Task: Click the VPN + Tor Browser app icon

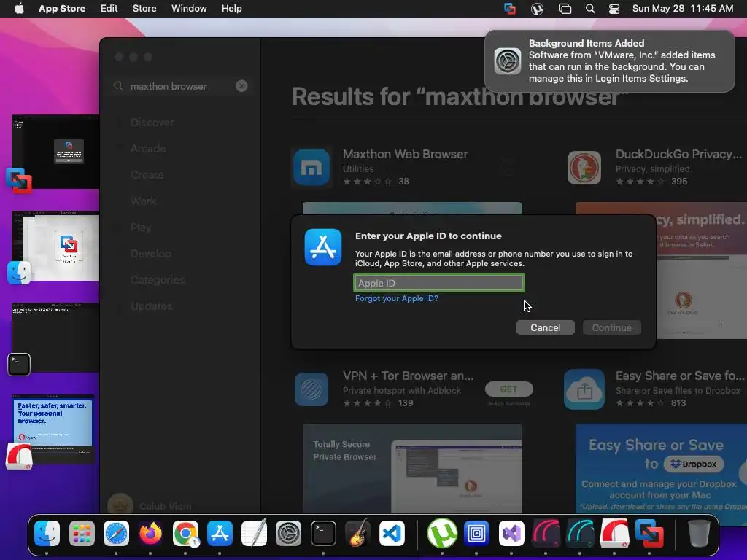Action: tap(311, 389)
